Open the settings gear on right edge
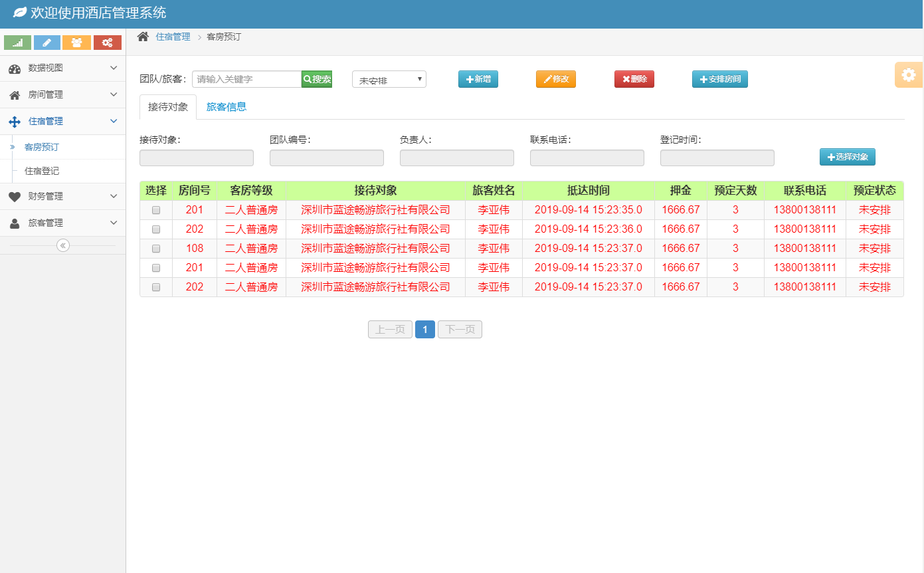The height and width of the screenshot is (573, 924). point(909,74)
